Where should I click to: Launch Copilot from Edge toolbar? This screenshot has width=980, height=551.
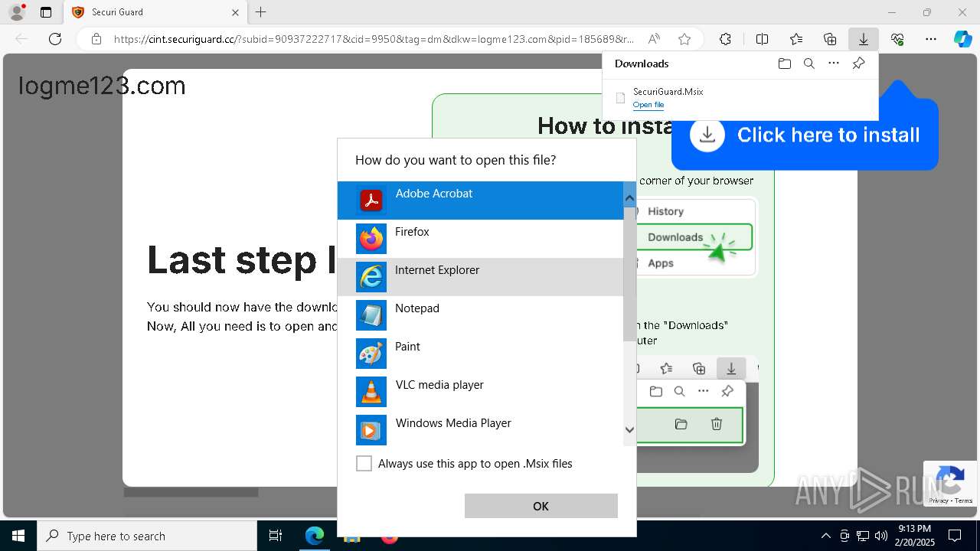pos(962,39)
